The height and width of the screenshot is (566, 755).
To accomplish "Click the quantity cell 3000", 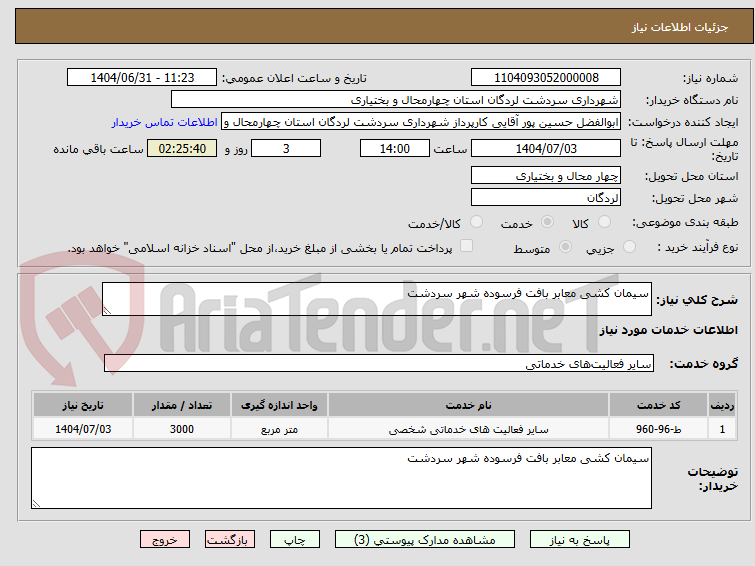I will point(182,429).
